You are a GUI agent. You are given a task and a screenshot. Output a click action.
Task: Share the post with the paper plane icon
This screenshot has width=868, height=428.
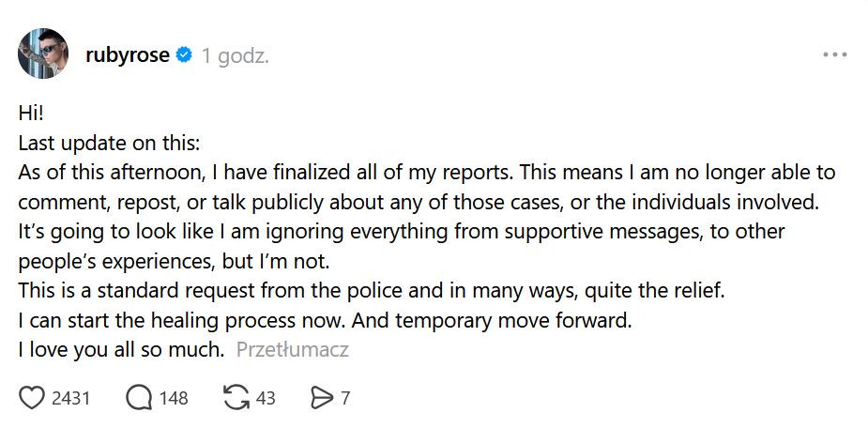point(322,398)
